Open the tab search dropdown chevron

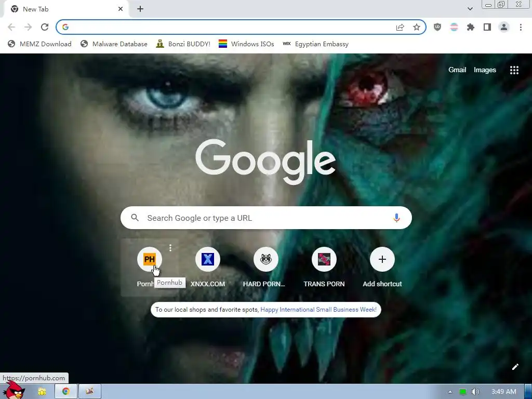(470, 9)
